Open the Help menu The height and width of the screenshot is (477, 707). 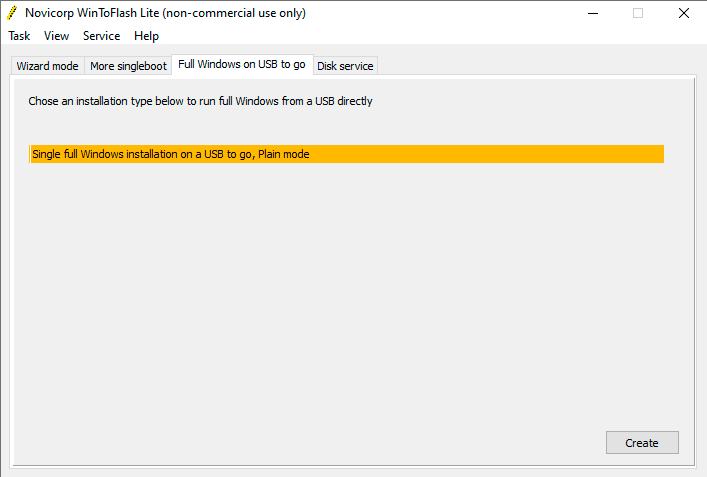point(146,36)
